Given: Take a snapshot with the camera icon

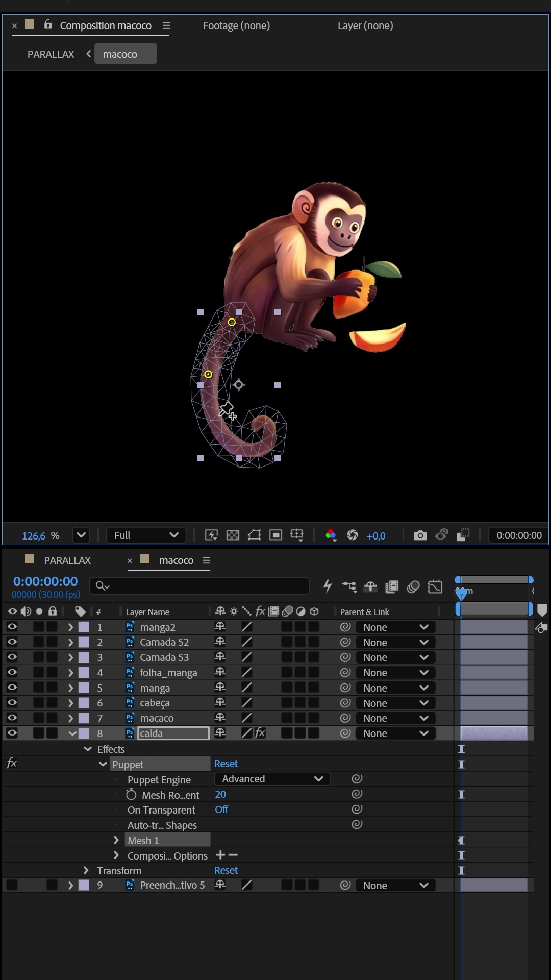Looking at the screenshot, I should click(x=420, y=535).
